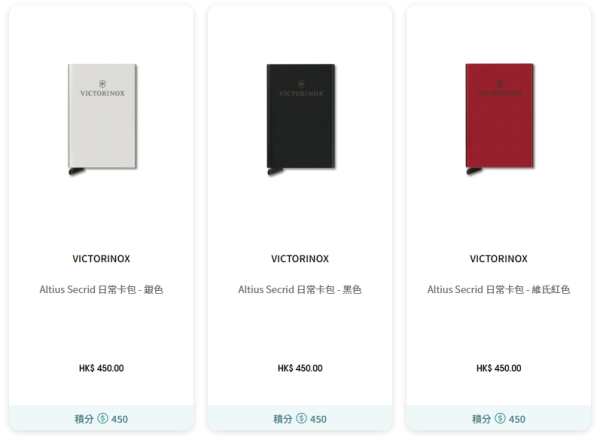This screenshot has width=600, height=437.
Task: Open product link Altius Secrid 日常卡包 - 維氏紅色
Action: (499, 290)
